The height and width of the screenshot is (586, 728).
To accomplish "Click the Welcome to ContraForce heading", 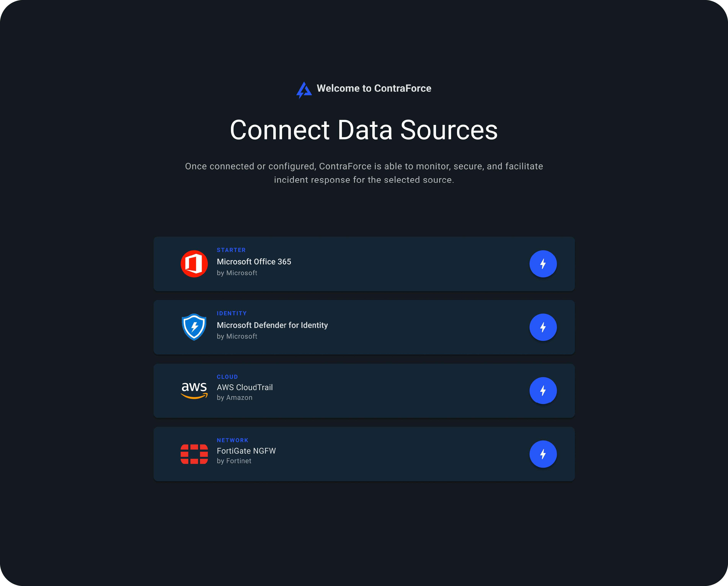I will 374,88.
